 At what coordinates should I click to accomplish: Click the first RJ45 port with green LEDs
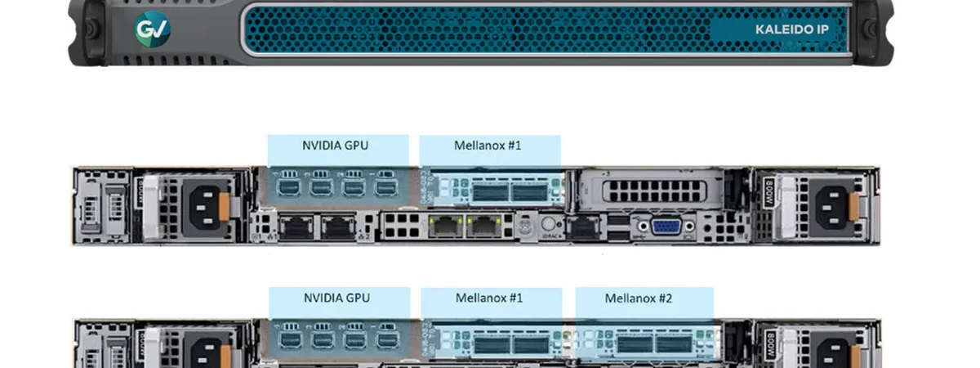[444, 227]
